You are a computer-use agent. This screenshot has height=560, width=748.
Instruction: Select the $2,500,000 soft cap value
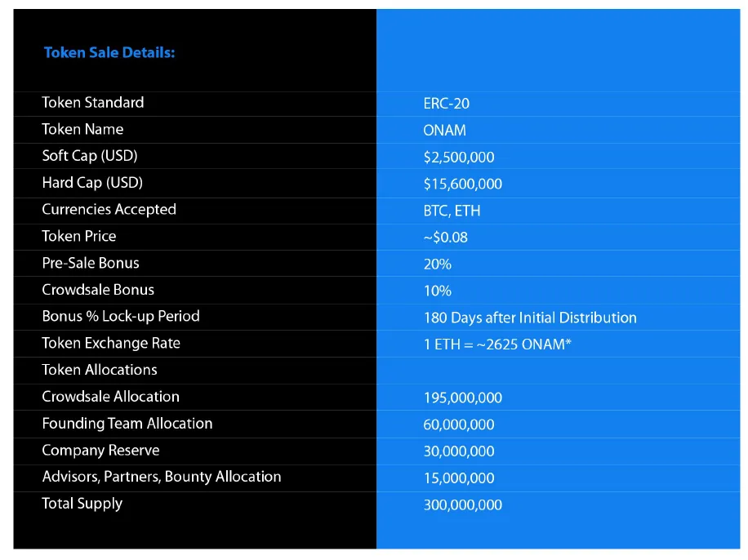459,158
